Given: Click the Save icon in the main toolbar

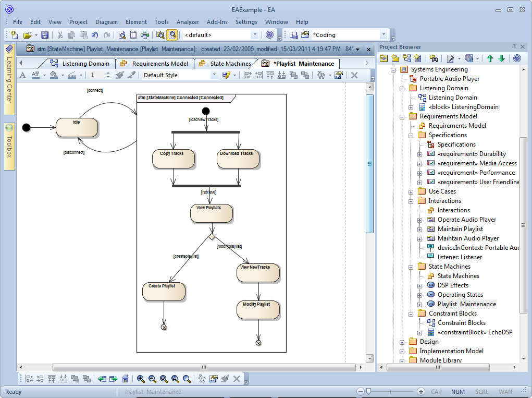Looking at the screenshot, I should coord(44,35).
